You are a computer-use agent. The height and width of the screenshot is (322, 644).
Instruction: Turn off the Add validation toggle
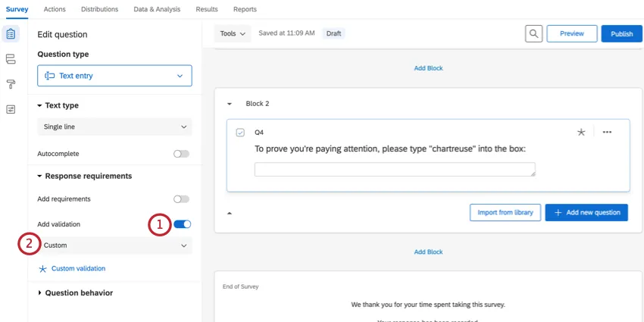(183, 224)
